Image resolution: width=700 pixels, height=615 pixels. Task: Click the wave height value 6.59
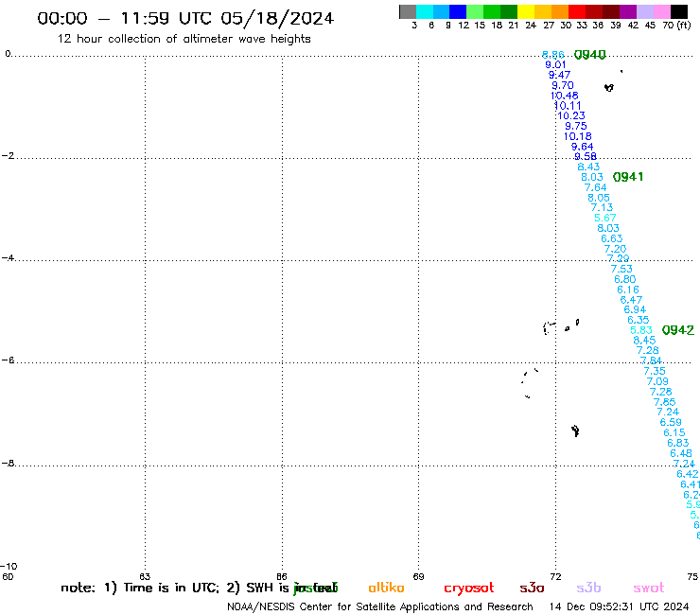(x=671, y=422)
